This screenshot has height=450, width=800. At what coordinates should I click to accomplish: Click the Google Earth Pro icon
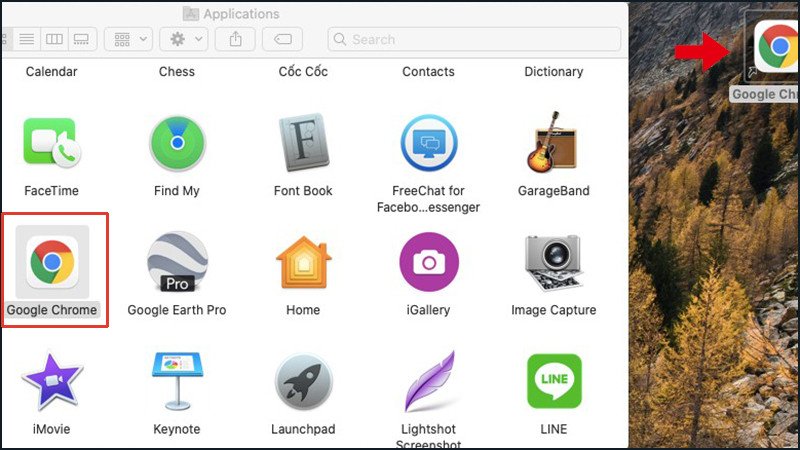coord(177,262)
